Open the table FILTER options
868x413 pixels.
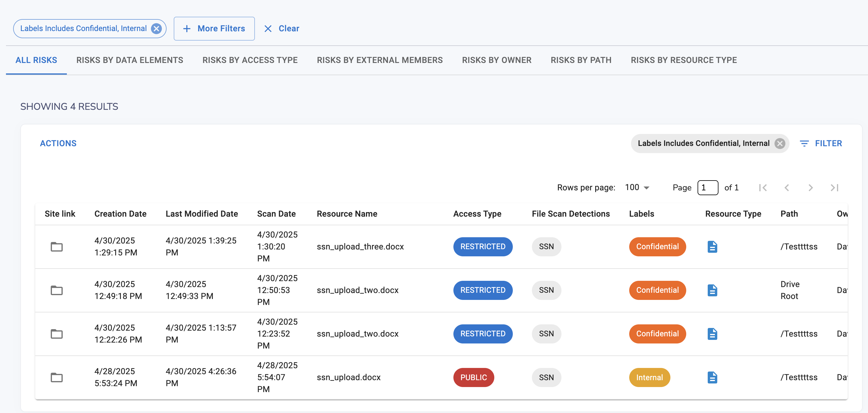coord(821,144)
